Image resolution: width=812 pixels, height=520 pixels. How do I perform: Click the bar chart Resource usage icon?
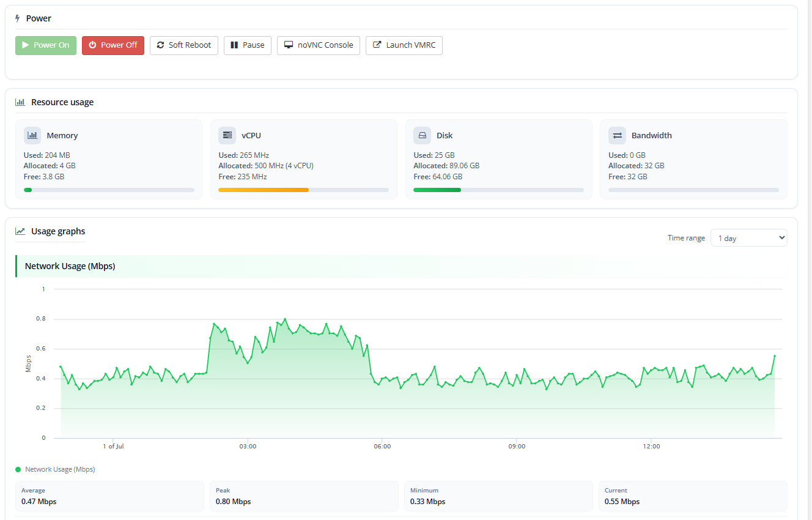(20, 102)
